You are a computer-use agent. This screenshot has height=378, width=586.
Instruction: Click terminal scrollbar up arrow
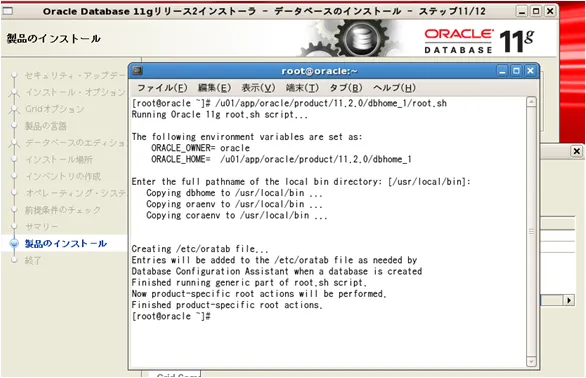(x=531, y=102)
